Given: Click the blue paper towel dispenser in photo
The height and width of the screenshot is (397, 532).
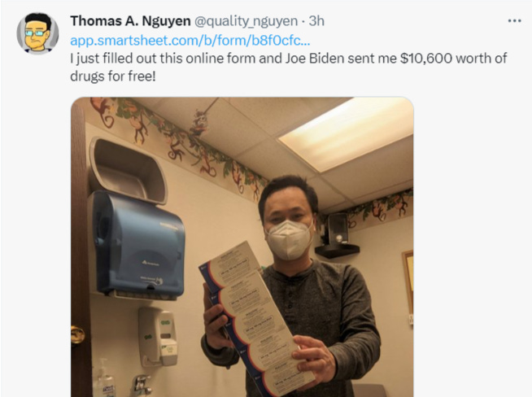Looking at the screenshot, I should pos(137,245).
